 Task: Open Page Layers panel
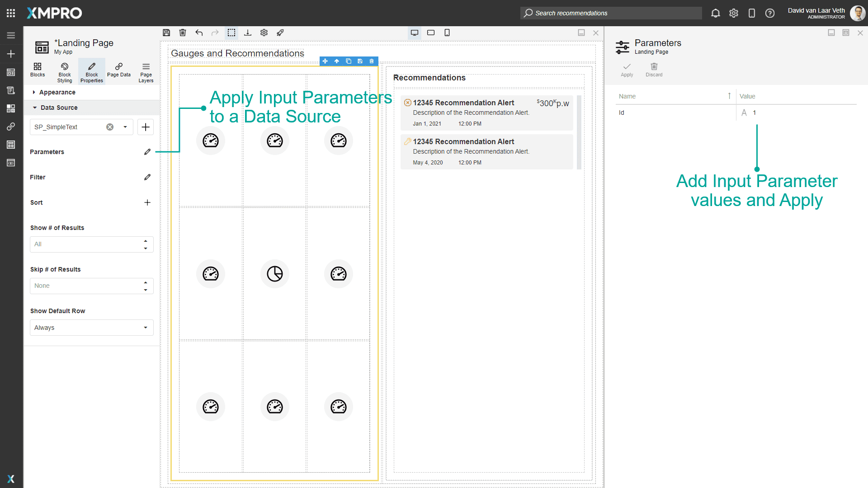point(146,72)
